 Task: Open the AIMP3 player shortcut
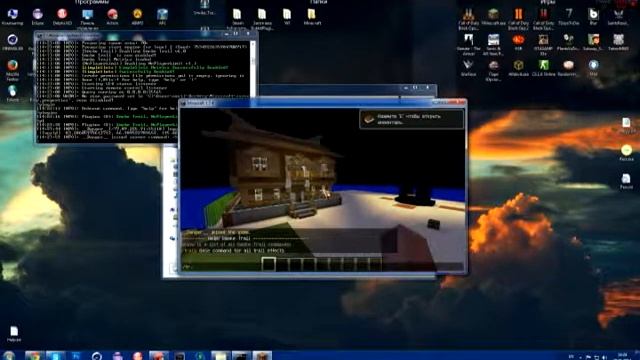point(138,17)
